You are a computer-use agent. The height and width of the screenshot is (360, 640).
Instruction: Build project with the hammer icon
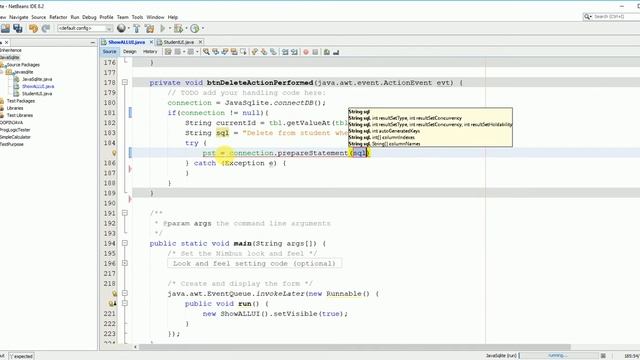pos(137,28)
